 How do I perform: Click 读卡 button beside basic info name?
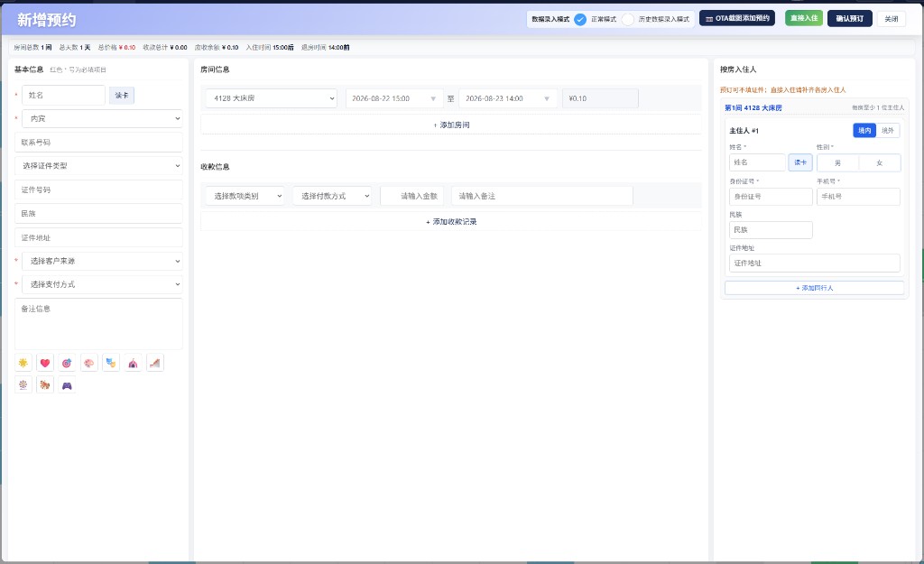click(x=122, y=95)
